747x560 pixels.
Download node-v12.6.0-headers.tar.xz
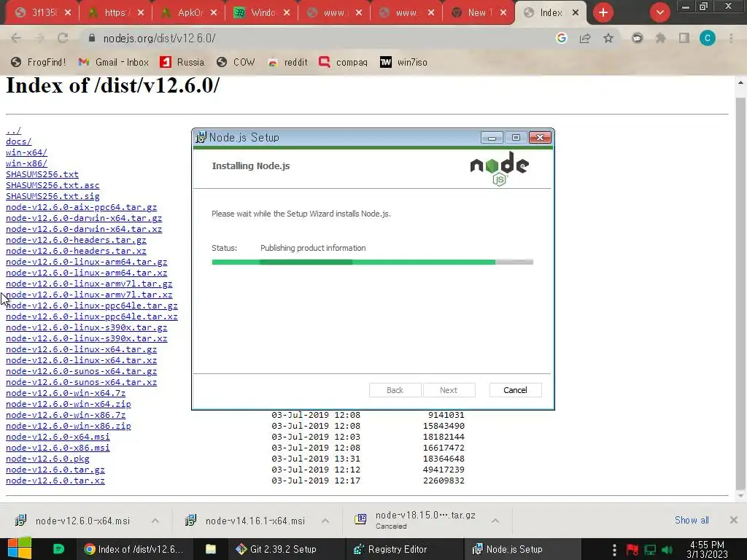76,251
